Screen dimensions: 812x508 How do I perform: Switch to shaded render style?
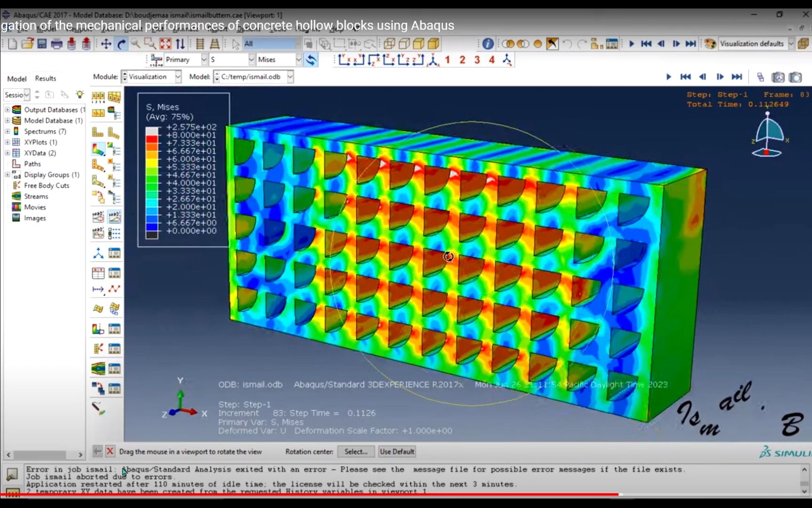pyautogui.click(x=433, y=44)
